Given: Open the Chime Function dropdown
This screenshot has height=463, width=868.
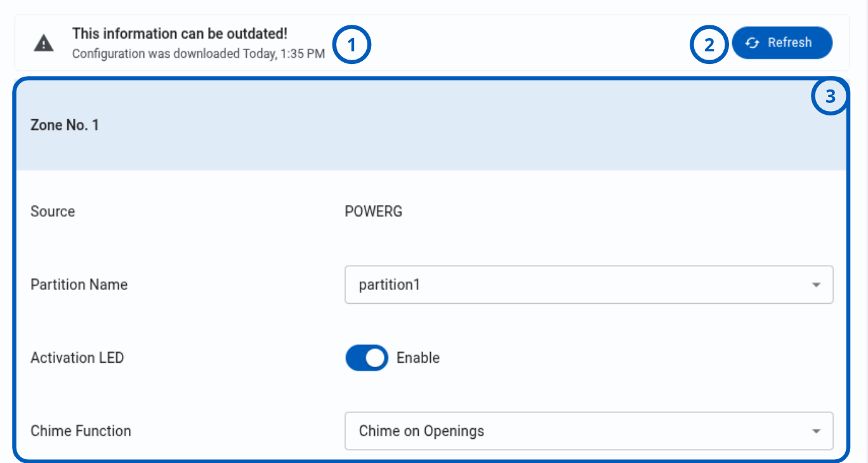Looking at the screenshot, I should pyautogui.click(x=589, y=431).
